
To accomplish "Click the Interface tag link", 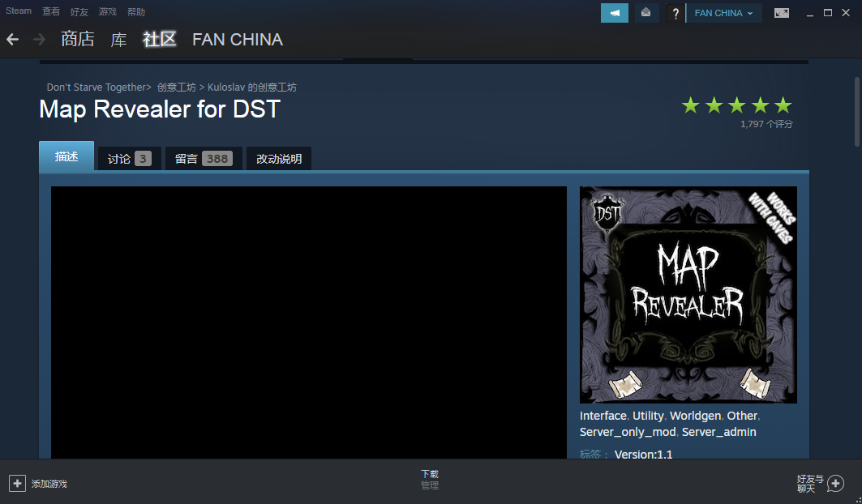I will tap(603, 416).
